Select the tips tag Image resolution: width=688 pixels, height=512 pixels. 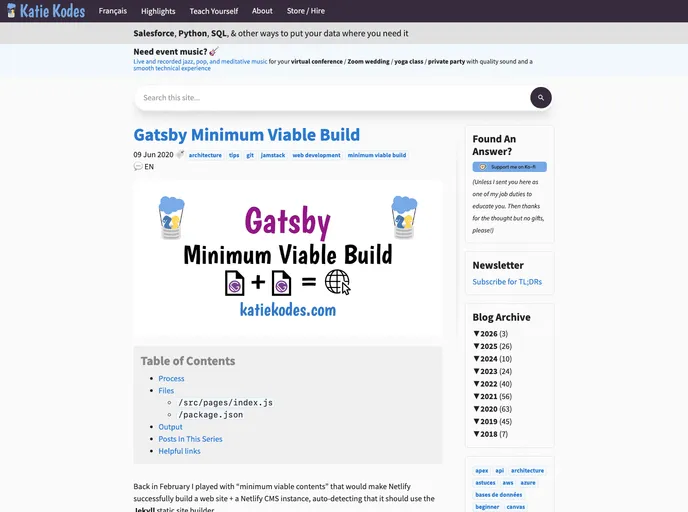[234, 155]
